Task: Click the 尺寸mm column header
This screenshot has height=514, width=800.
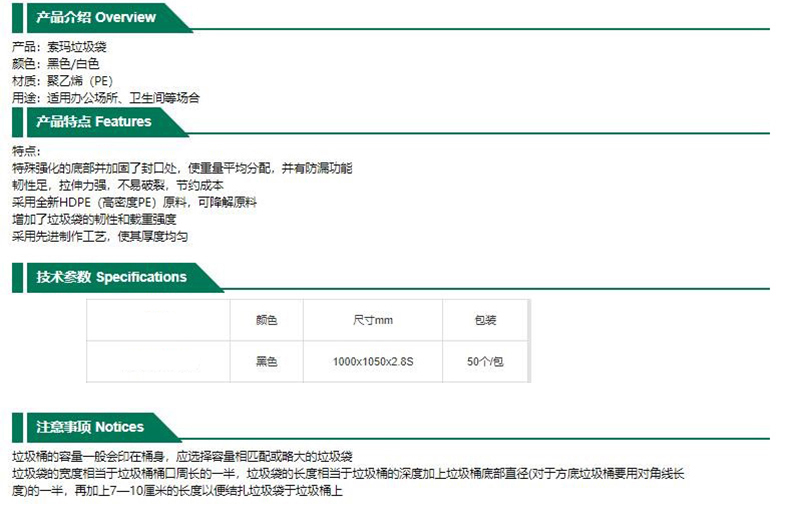Action: 372,320
